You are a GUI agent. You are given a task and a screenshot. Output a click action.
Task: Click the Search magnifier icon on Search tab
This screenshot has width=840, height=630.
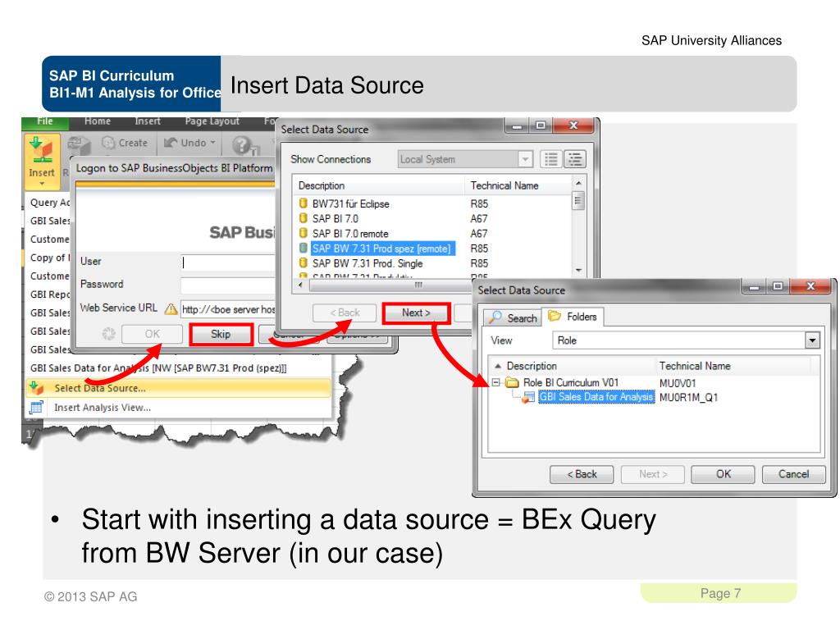click(x=495, y=317)
